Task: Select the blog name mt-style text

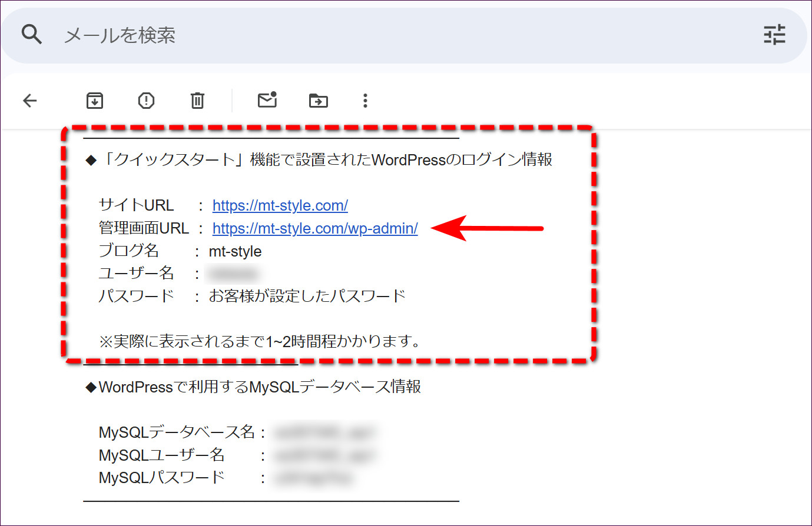Action: [x=236, y=251]
